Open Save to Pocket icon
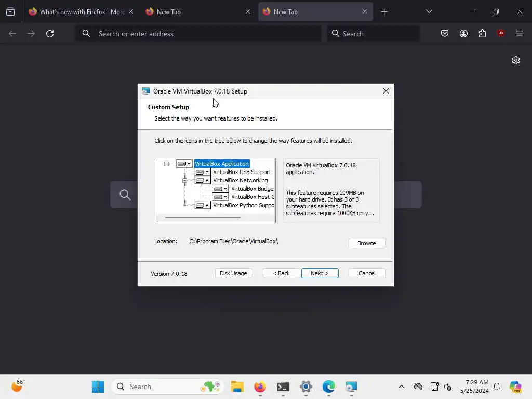532x399 pixels. [445, 33]
